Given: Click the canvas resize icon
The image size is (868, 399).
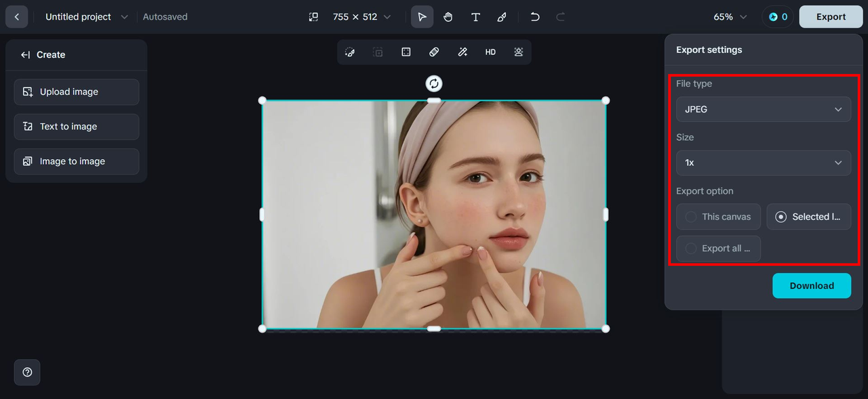Looking at the screenshot, I should point(313,17).
